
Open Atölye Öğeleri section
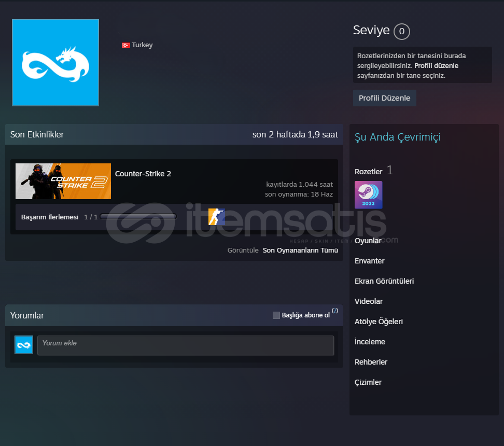(379, 322)
